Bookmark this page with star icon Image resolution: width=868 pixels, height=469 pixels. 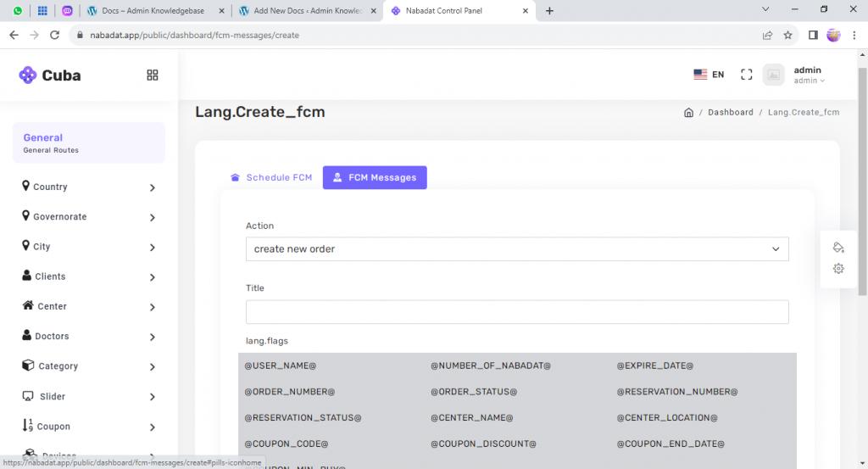tap(787, 36)
